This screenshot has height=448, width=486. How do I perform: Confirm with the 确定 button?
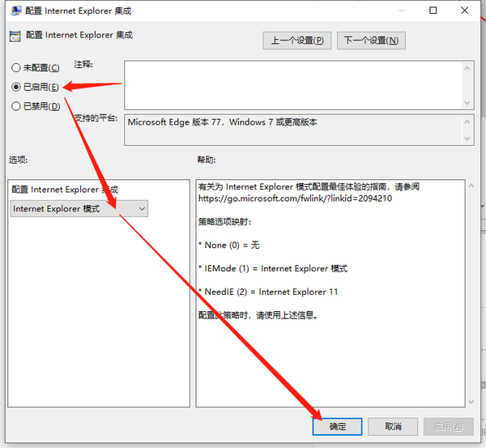click(x=337, y=427)
